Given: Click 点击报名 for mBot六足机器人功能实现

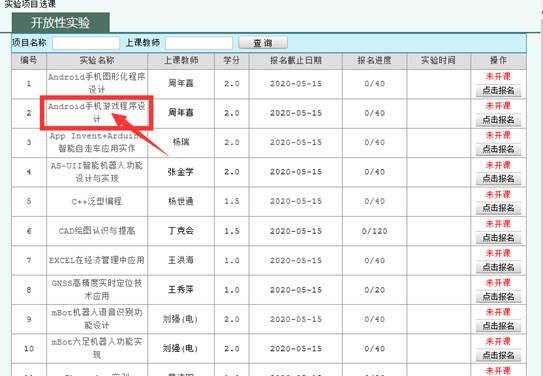Looking at the screenshot, I should [498, 355].
